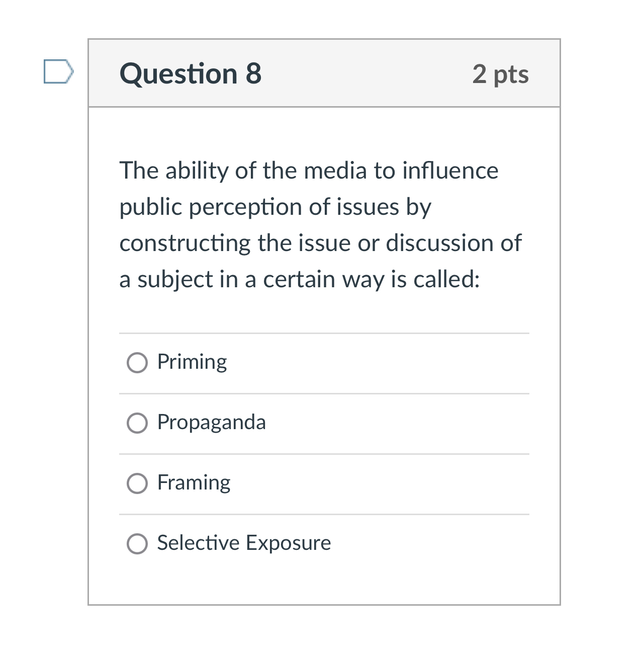The height and width of the screenshot is (652, 644).
Task: Flag Question 8 for review
Action: [58, 71]
